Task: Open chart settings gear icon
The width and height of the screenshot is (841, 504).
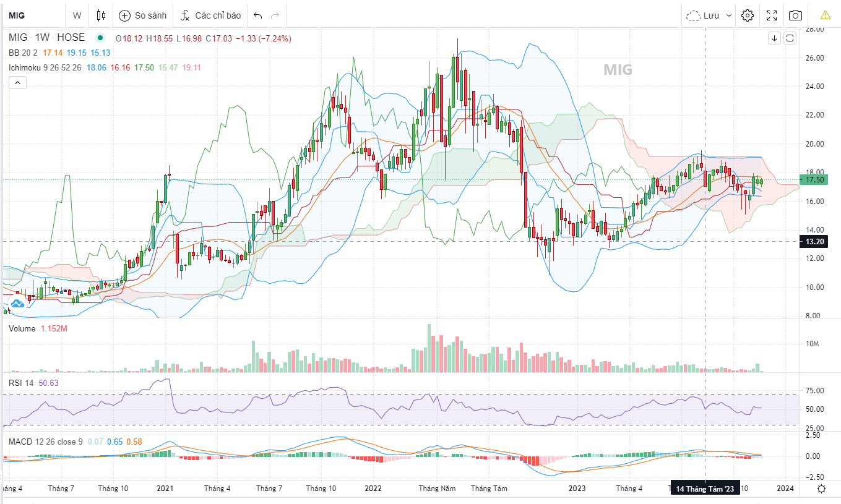Action: click(748, 15)
